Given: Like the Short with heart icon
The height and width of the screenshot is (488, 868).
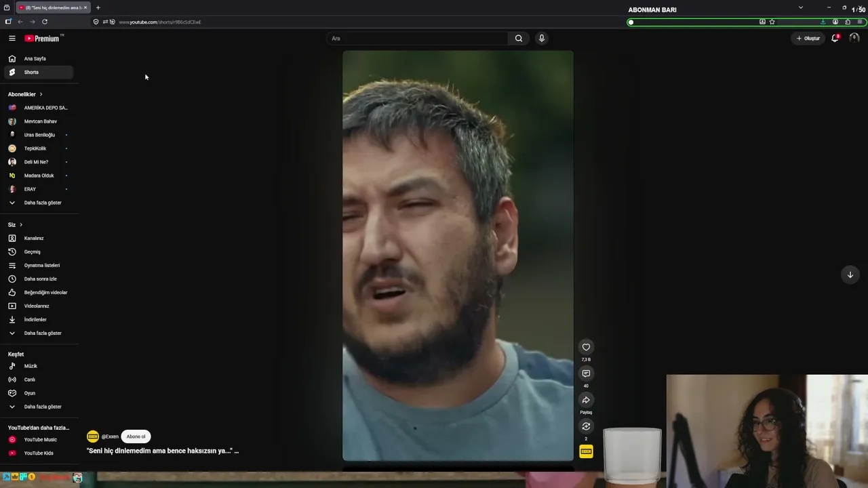Looking at the screenshot, I should coord(586,347).
